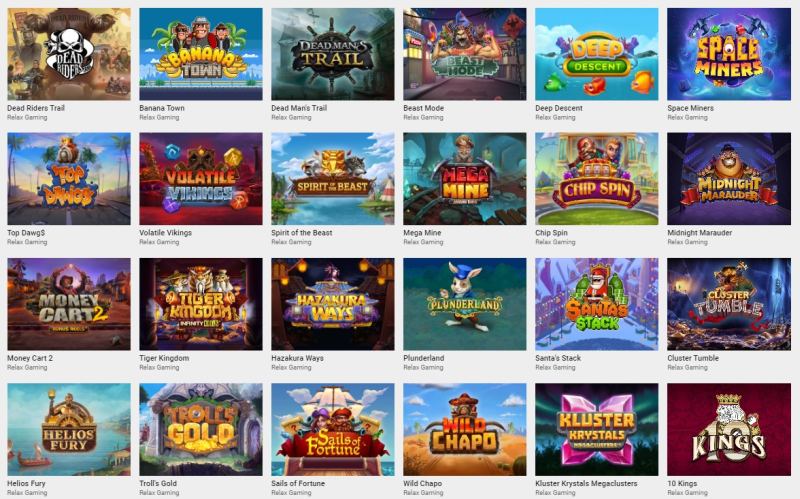Click Relax Gaming under Cluster Tumble

tap(687, 367)
